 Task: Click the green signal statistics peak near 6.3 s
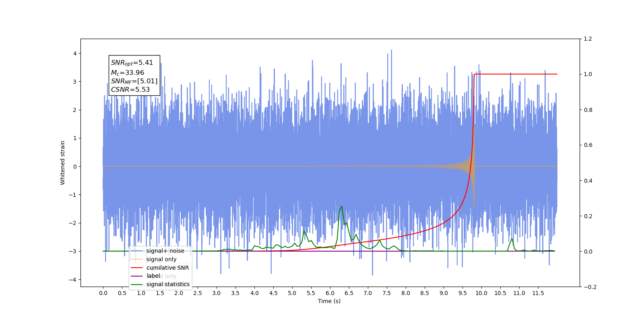tap(342, 207)
